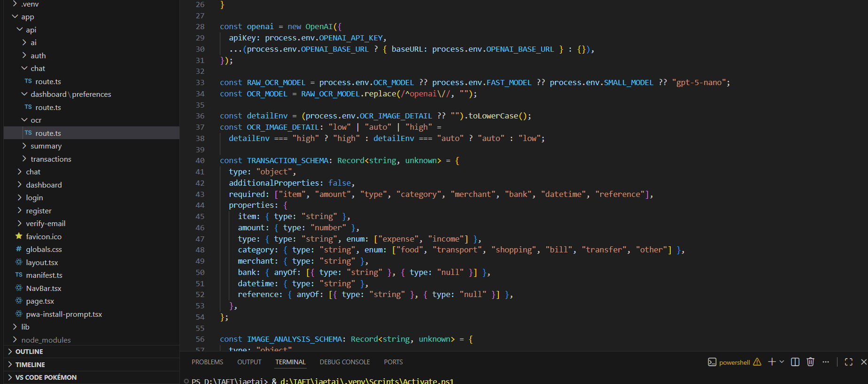868x384 pixels.
Task: Expand the transactions folder
Action: click(x=92, y=159)
